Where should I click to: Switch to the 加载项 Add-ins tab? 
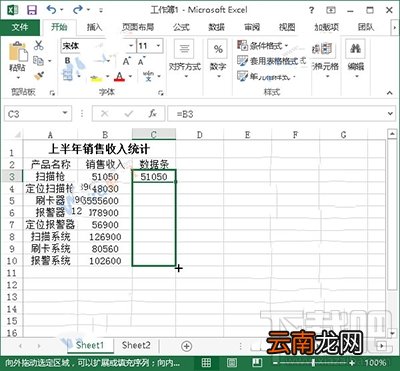[x=327, y=27]
